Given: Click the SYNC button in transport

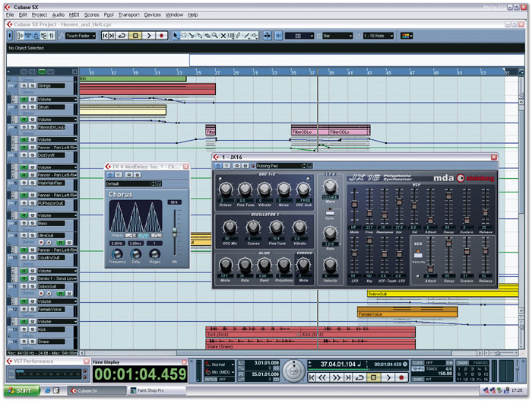Looking at the screenshot, I should (418, 379).
